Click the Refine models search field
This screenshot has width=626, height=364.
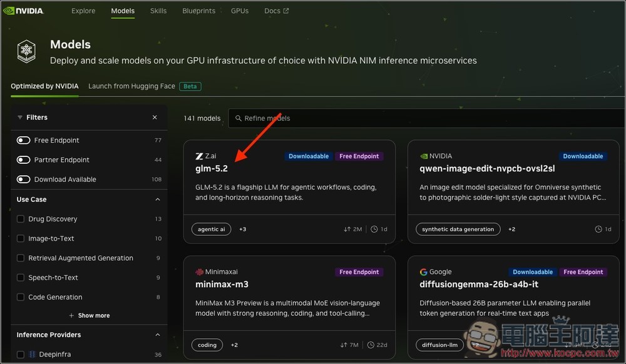click(x=426, y=118)
